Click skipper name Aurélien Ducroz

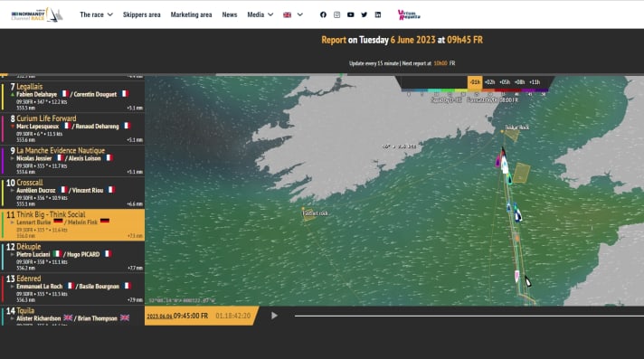(x=36, y=190)
